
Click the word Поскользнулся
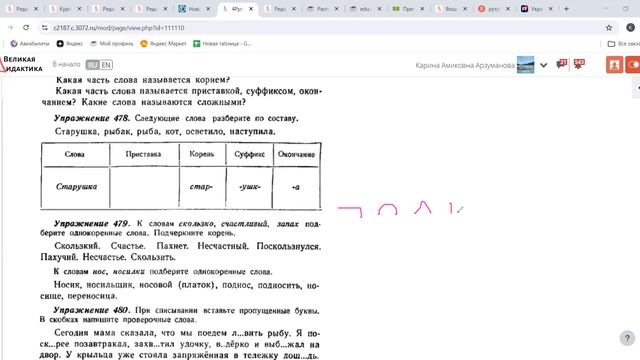tap(289, 247)
